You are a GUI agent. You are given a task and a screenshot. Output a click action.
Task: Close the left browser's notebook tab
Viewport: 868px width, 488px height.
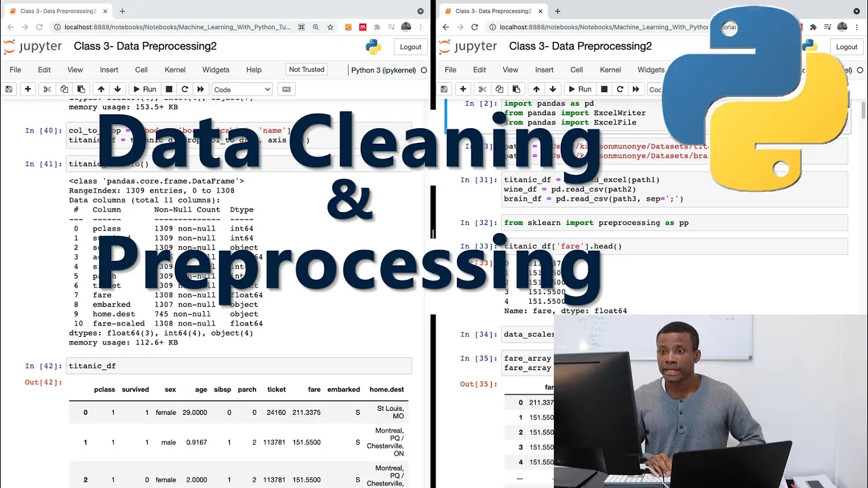104,11
